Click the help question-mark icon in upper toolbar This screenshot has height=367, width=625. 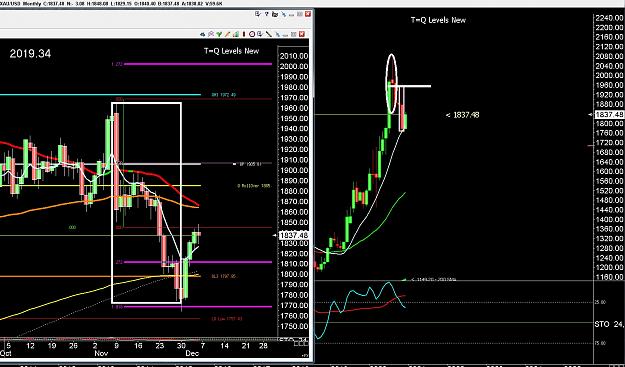(267, 14)
